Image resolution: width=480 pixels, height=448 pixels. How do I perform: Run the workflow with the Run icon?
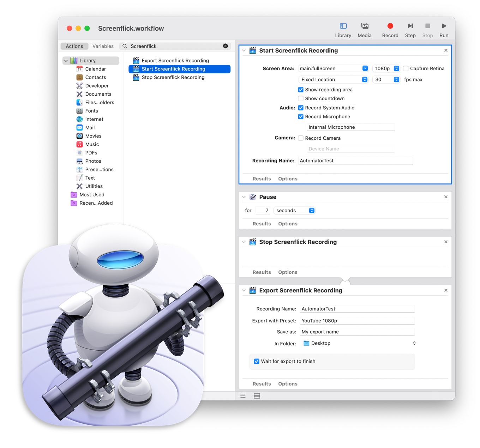[x=444, y=26]
